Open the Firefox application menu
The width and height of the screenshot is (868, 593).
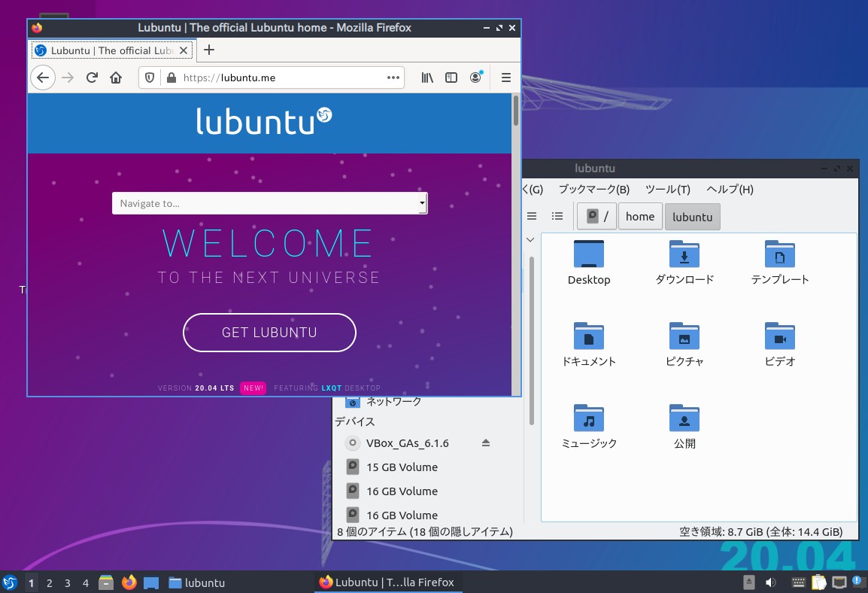tap(505, 78)
